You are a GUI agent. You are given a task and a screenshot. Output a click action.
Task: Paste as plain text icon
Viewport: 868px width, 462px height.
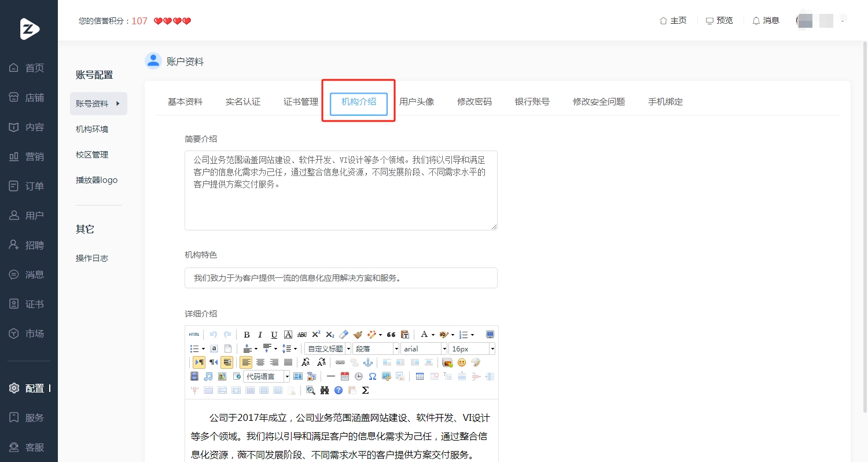(405, 335)
